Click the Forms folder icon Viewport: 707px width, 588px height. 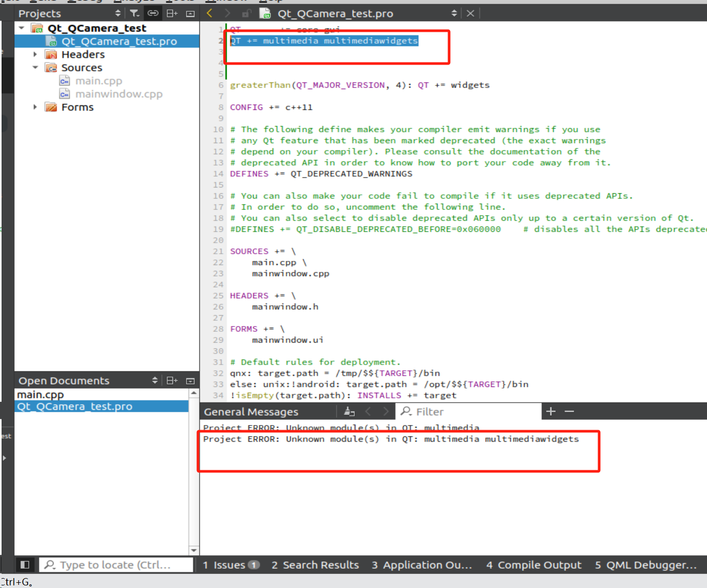tap(51, 107)
